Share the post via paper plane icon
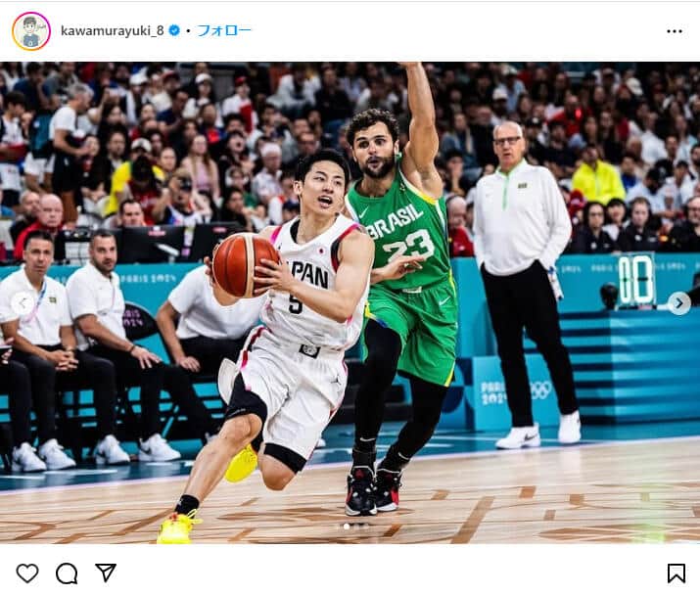This screenshot has width=700, height=595. coord(106,572)
